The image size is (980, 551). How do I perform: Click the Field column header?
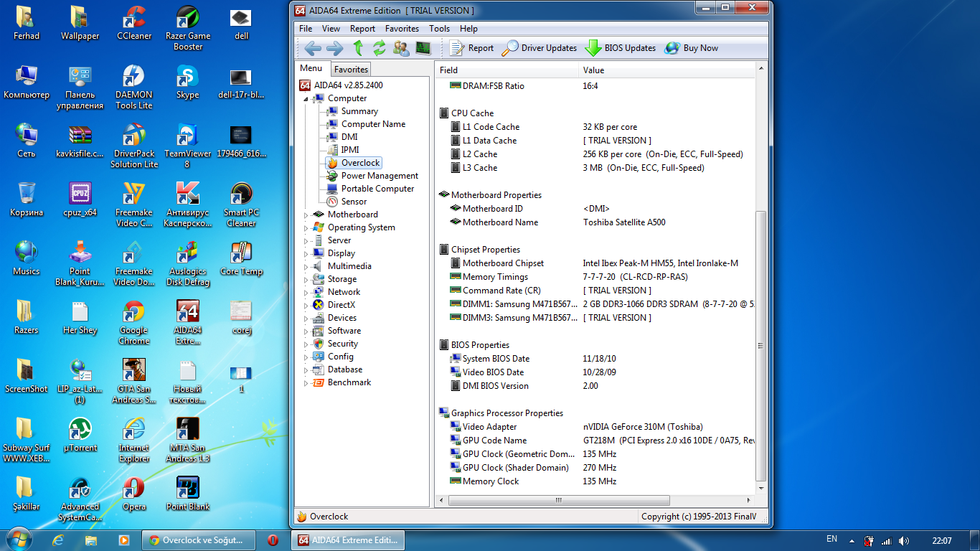coord(507,70)
